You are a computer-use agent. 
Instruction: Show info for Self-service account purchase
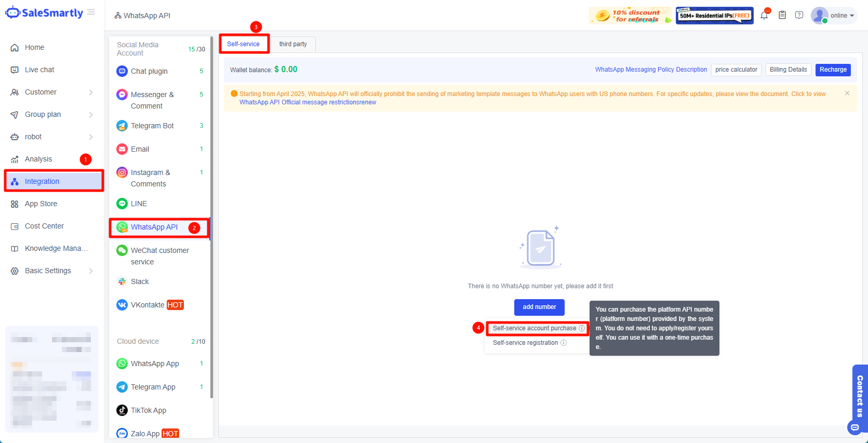pos(582,328)
